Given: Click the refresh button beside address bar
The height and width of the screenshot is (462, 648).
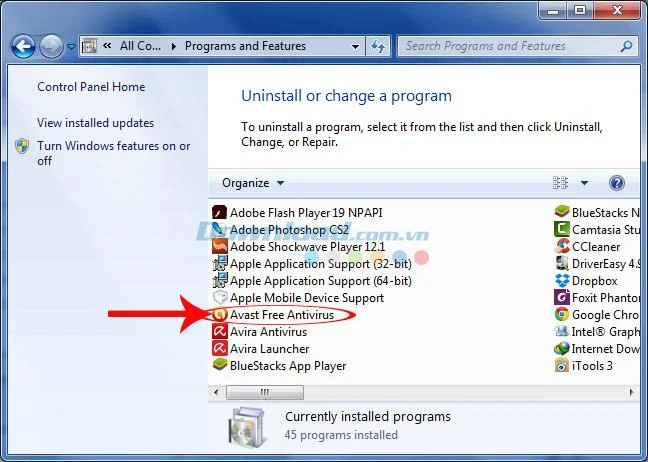Looking at the screenshot, I should tap(378, 46).
